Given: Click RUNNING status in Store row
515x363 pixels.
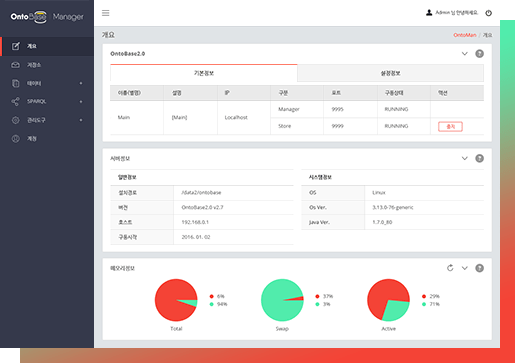Looking at the screenshot, I should 396,126.
